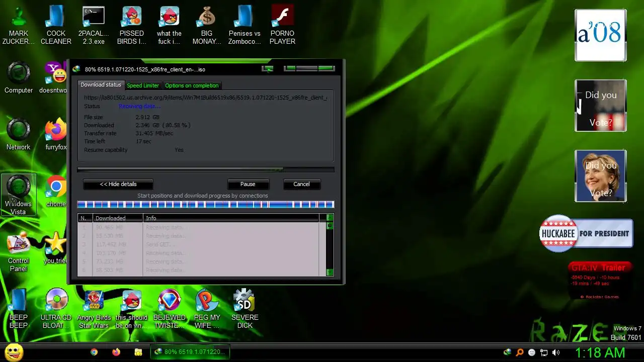Launch Angry Birds Star Wars shortcut
Viewport: 644px width, 362px height.
click(x=94, y=309)
